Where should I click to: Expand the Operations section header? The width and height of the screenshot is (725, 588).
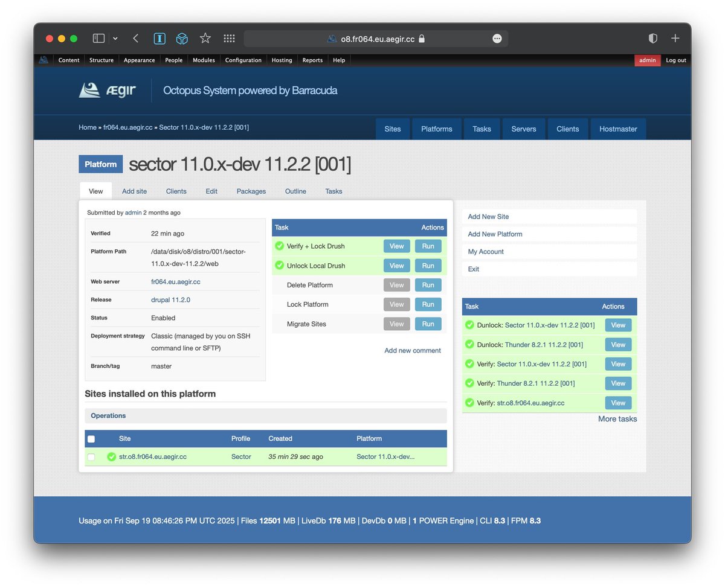108,415
